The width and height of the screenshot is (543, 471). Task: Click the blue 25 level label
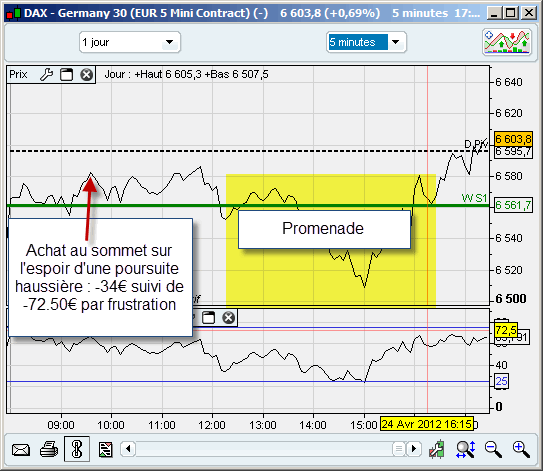coord(501,381)
